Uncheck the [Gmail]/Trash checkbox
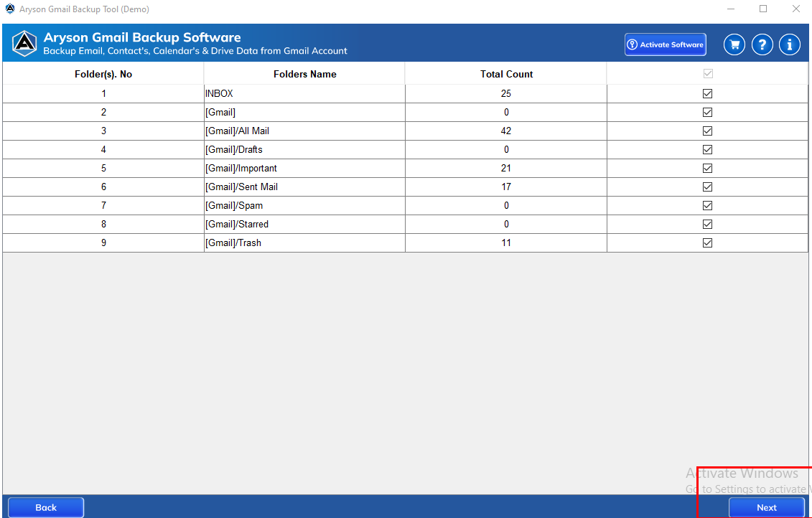 pos(707,242)
